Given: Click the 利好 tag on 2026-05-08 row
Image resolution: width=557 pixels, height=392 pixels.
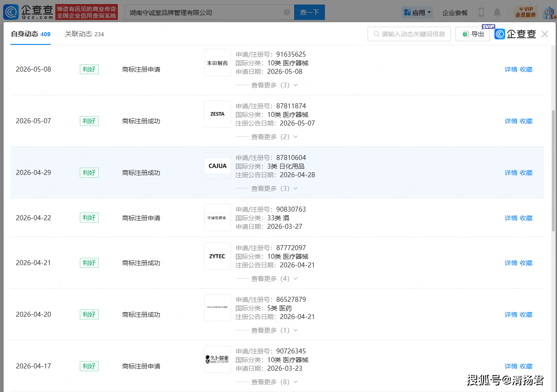Looking at the screenshot, I should [89, 69].
